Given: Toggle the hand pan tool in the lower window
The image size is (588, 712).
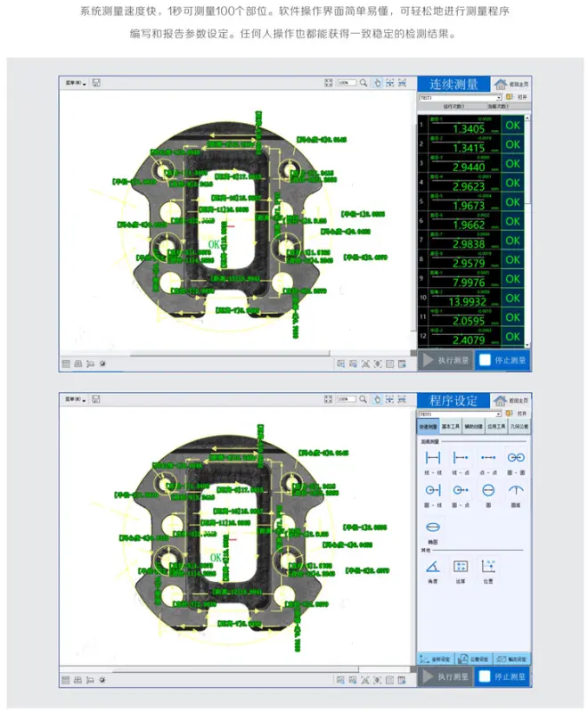Looking at the screenshot, I should pyautogui.click(x=377, y=401).
